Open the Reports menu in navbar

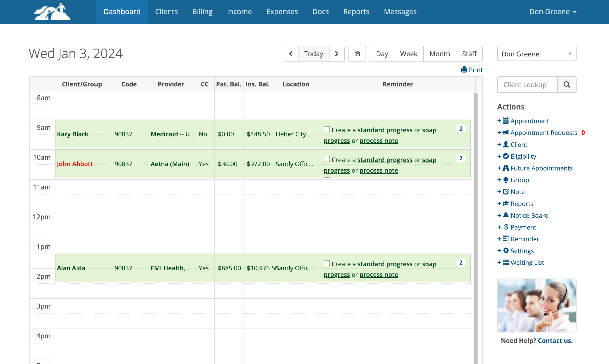tap(356, 12)
